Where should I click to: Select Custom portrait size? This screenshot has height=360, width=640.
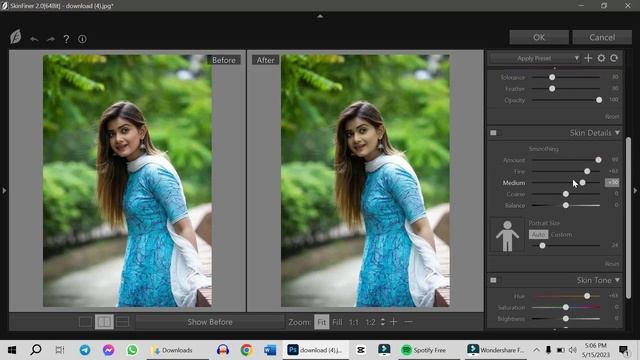(561, 235)
